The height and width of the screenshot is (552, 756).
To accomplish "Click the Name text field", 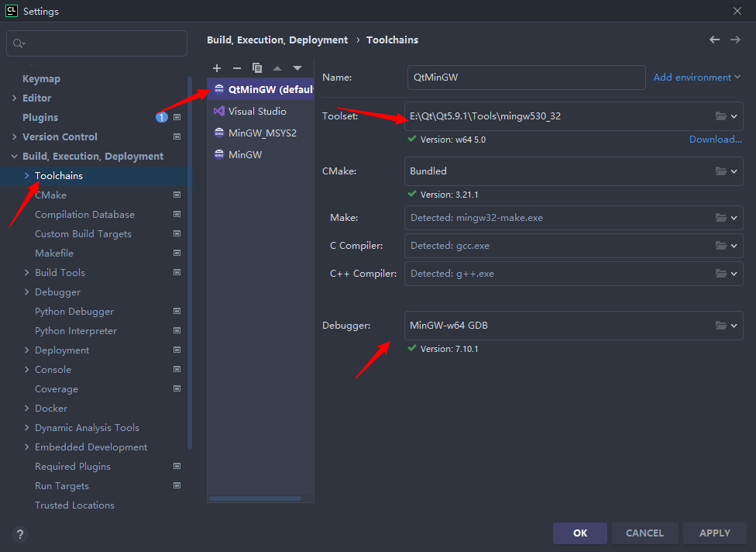I will click(x=527, y=78).
